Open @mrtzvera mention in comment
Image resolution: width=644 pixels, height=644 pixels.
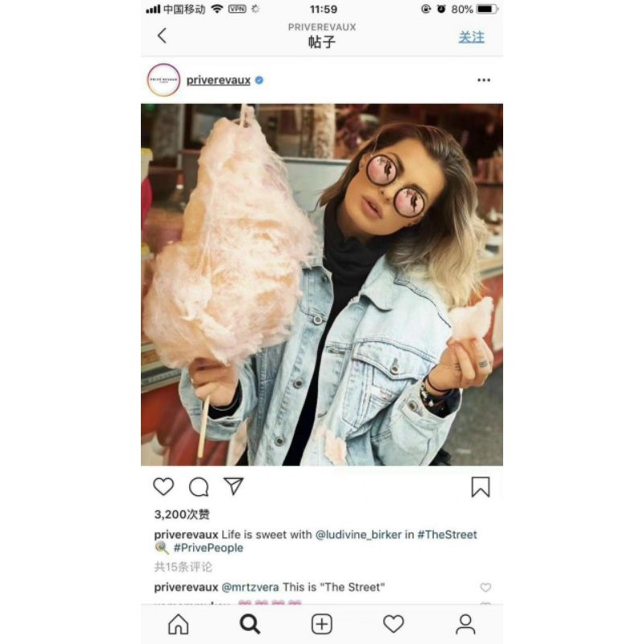[x=250, y=588]
